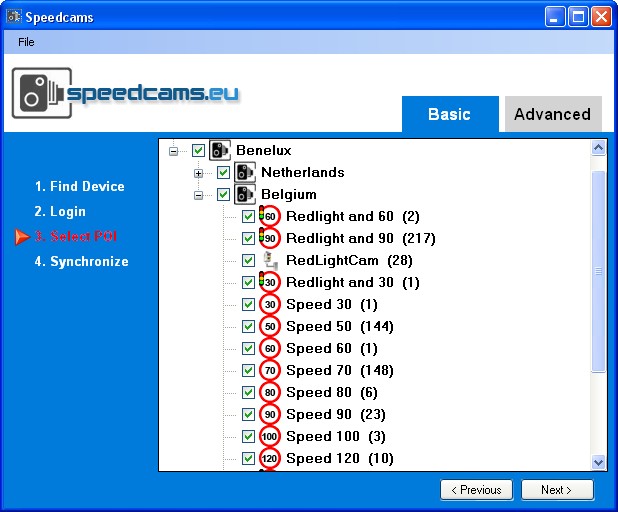This screenshot has width=618, height=512.
Task: Click the Speed 100 sign icon
Action: click(270, 436)
